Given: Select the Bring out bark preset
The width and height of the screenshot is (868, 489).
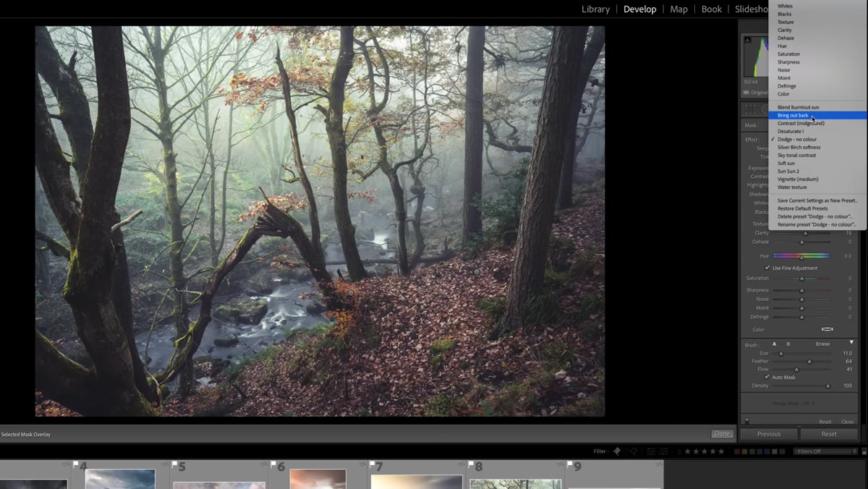Looking at the screenshot, I should (x=817, y=115).
